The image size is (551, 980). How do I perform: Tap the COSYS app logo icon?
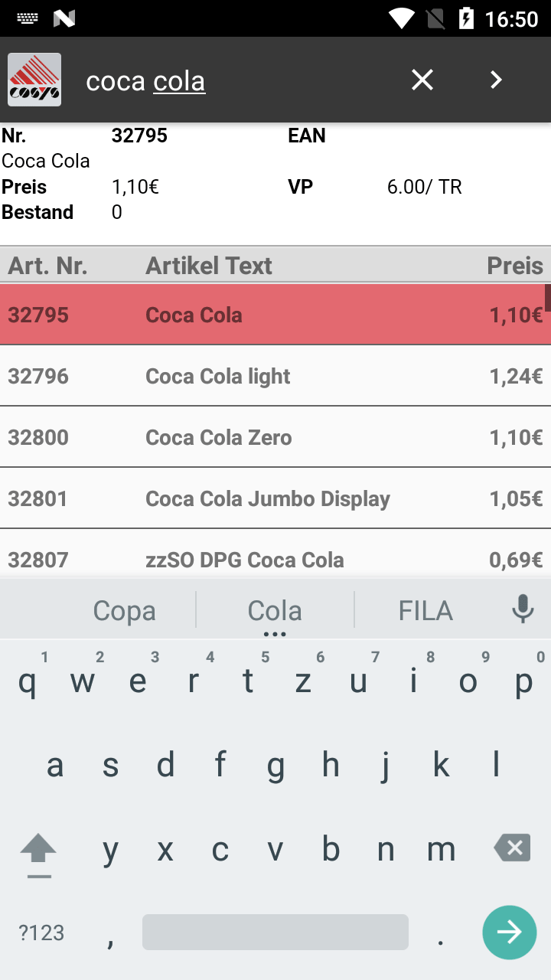tap(34, 80)
